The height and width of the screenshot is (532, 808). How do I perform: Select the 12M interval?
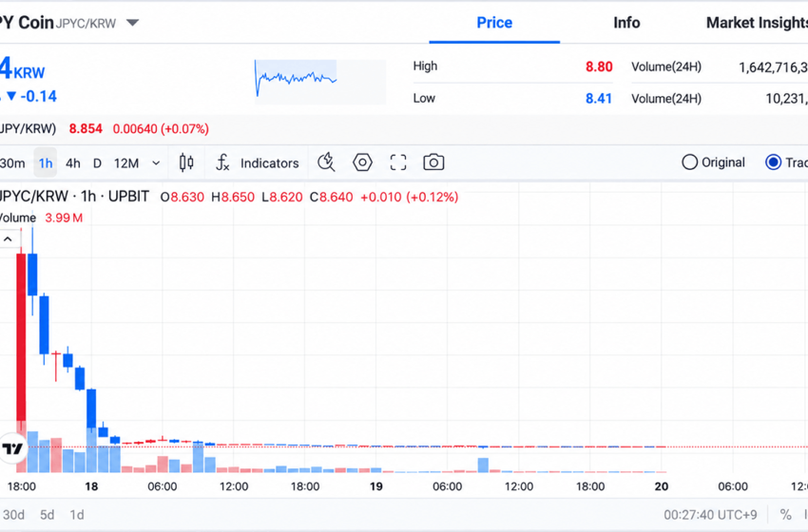click(x=126, y=163)
